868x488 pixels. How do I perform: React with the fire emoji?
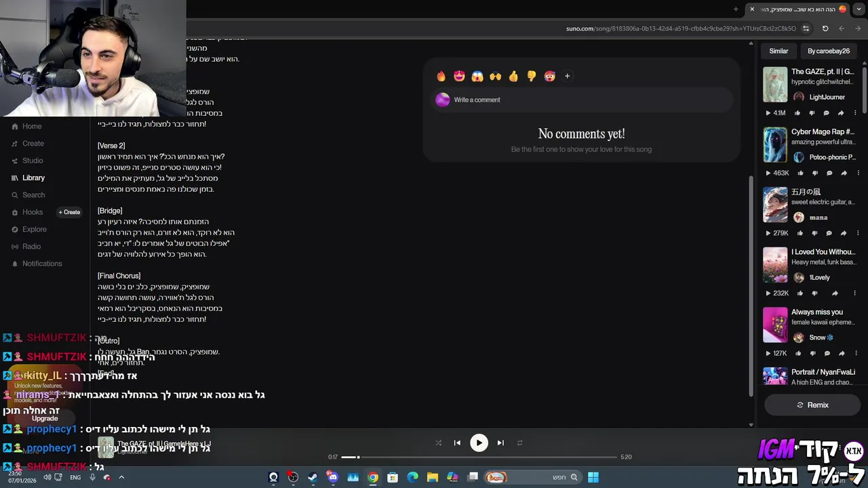[441, 77]
